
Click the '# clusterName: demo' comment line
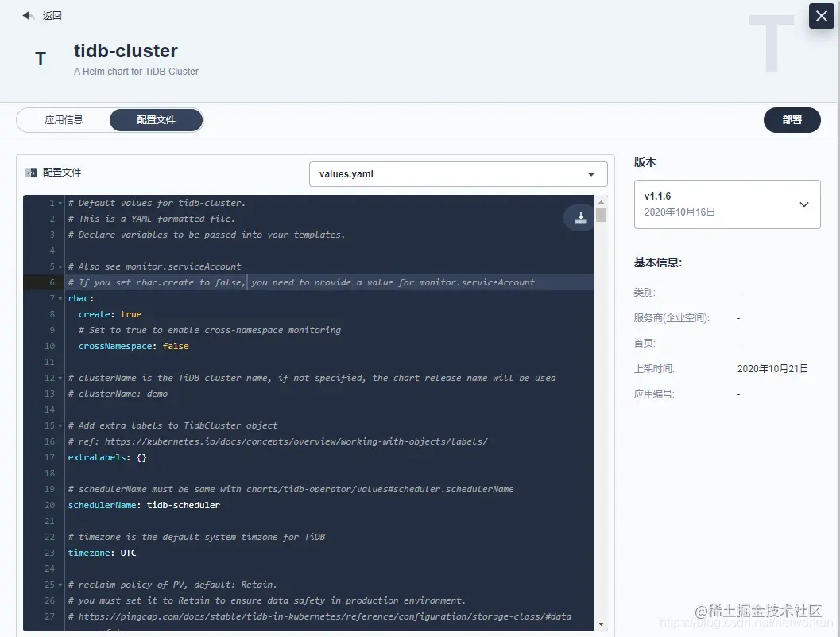point(118,394)
